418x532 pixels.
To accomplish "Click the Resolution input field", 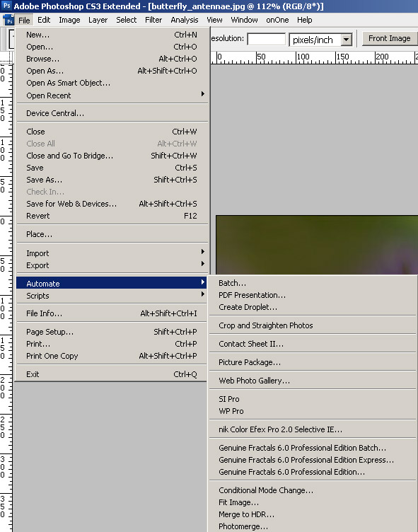I will (267, 39).
